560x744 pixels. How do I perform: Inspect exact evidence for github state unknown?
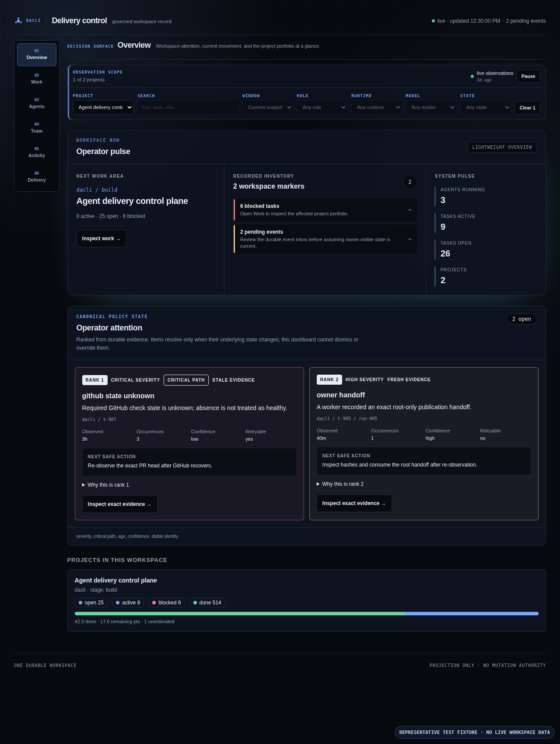[119, 504]
